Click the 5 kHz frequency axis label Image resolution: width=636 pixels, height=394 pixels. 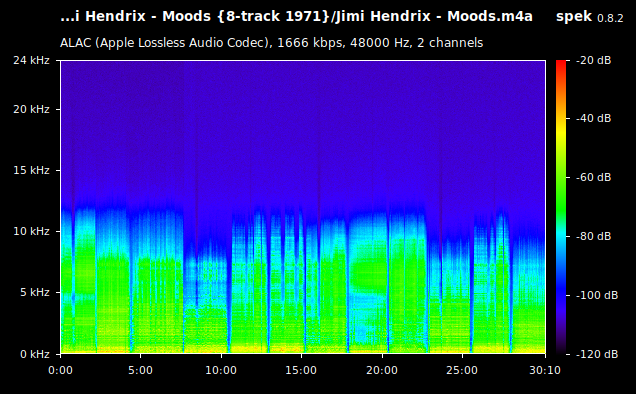(x=34, y=292)
